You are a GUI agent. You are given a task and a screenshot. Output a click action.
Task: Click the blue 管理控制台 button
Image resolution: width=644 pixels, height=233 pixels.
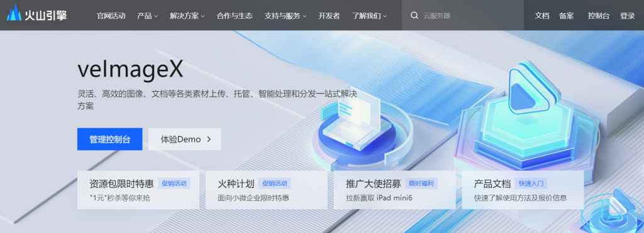pos(109,139)
